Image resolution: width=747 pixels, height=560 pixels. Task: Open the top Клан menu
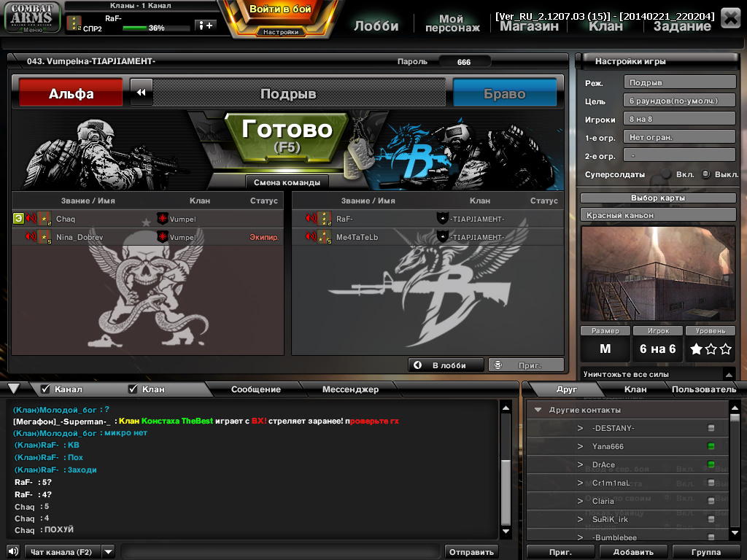(605, 26)
